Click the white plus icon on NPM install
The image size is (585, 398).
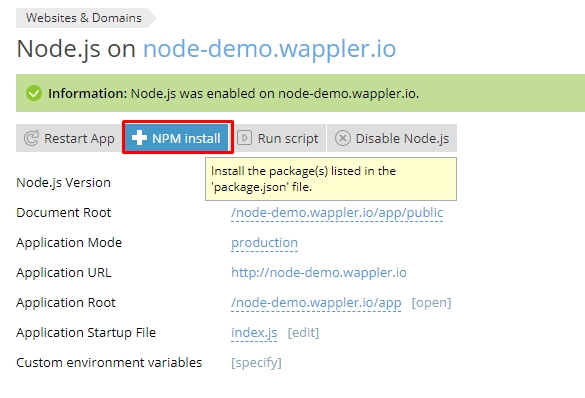[x=139, y=138]
